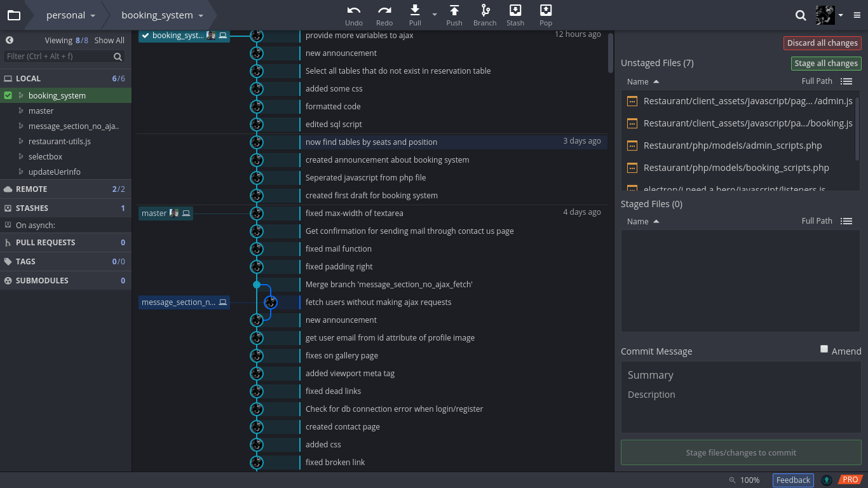868x488 pixels.
Task: Stash current changes
Action: [515, 14]
